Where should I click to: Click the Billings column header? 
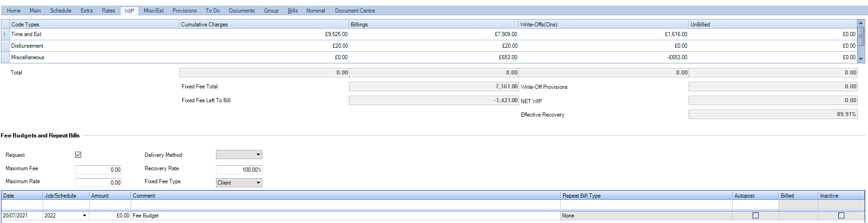(434, 24)
